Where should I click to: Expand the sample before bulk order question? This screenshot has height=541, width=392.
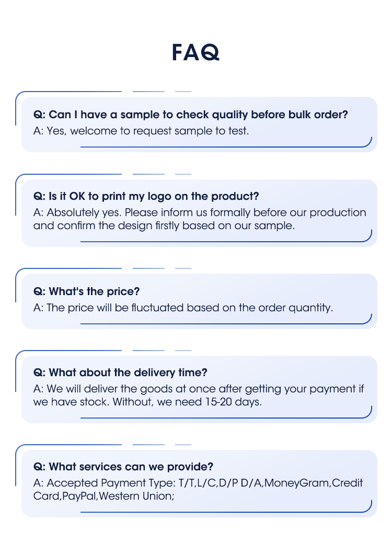(x=190, y=115)
